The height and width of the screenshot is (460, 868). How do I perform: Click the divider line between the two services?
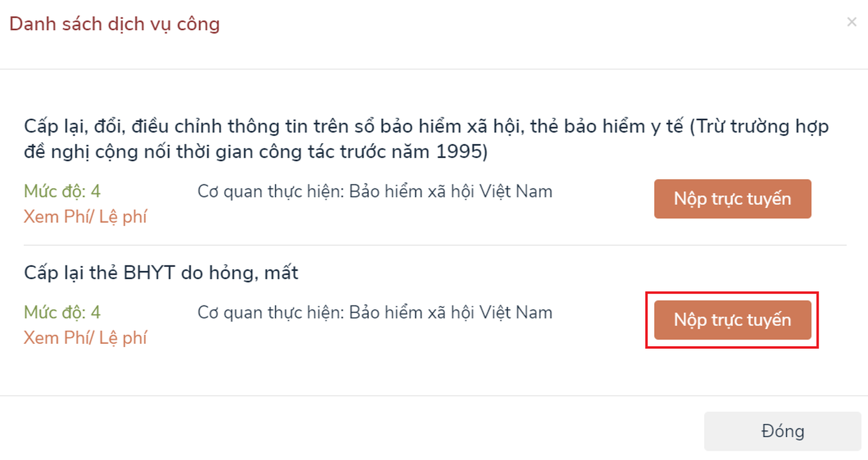tap(434, 245)
